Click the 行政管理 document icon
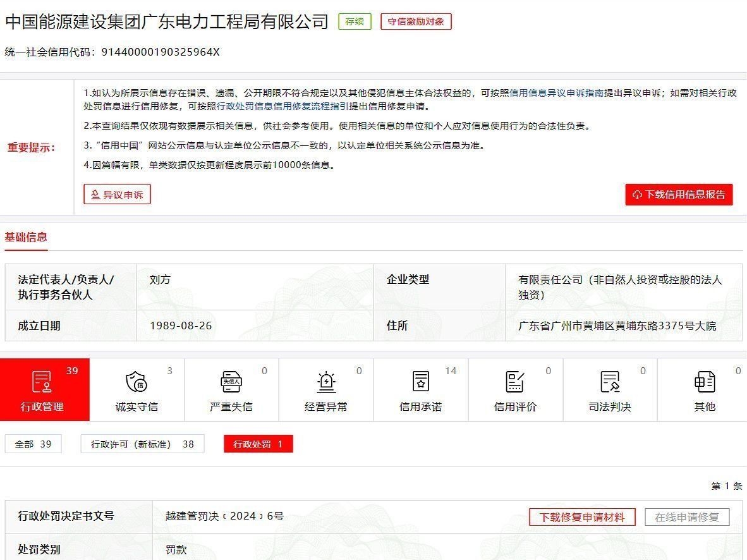Viewport: 747px width, 560px height. (42, 382)
